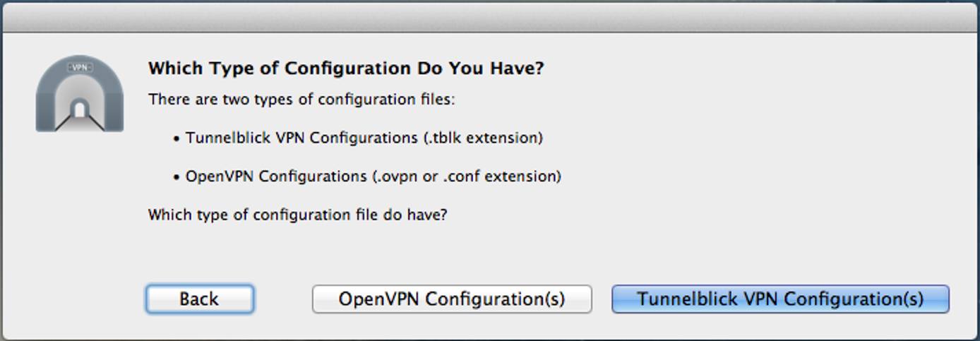
Task: Click the bullet before OpenVPN Configurations
Action: click(177, 177)
